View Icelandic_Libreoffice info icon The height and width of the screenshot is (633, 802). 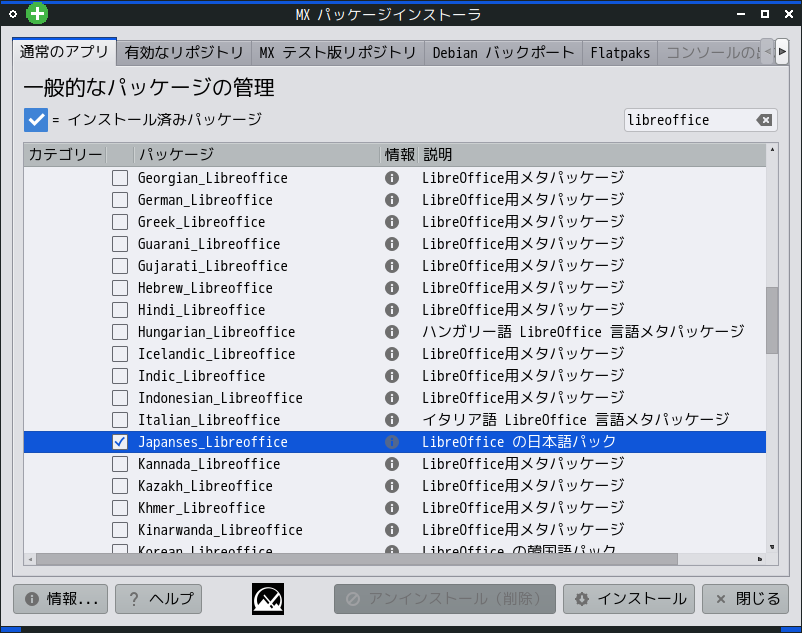point(392,354)
